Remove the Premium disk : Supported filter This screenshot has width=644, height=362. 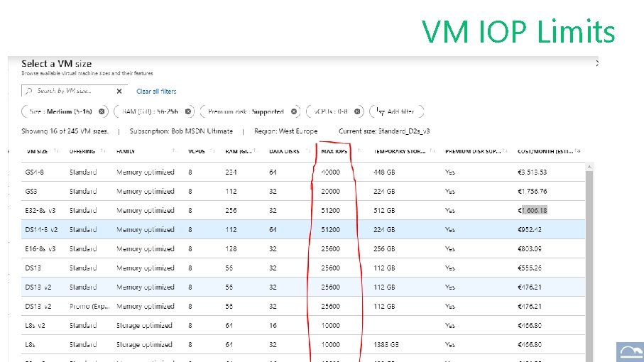click(294, 111)
